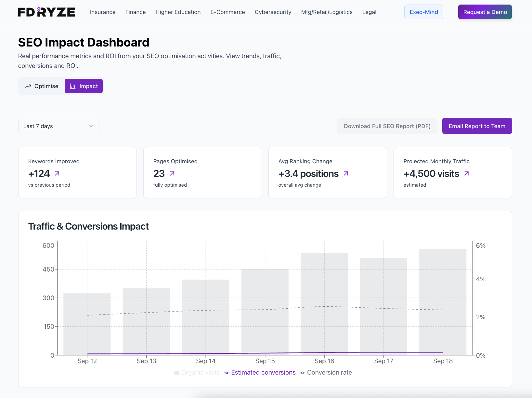
Task: Click the bar chart icon on Impact
Action: pos(73,86)
